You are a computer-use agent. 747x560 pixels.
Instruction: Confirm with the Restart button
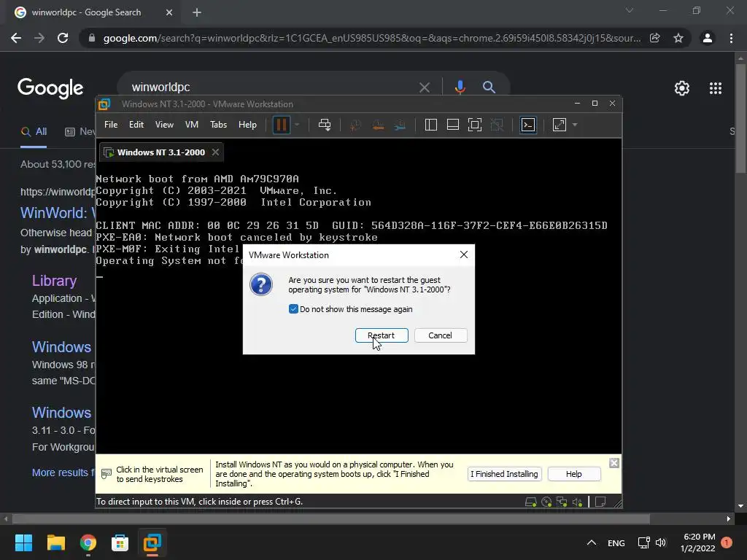381,335
